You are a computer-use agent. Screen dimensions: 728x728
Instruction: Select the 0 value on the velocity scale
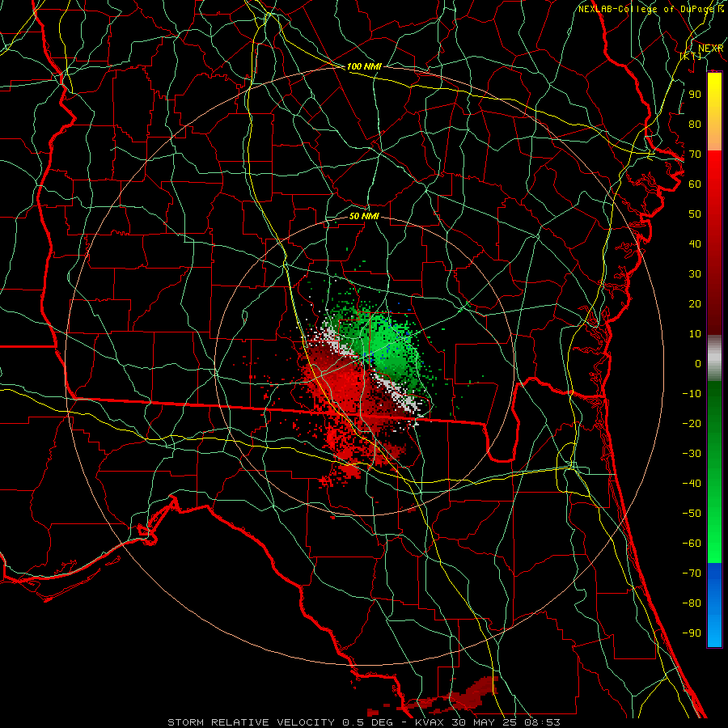698,363
